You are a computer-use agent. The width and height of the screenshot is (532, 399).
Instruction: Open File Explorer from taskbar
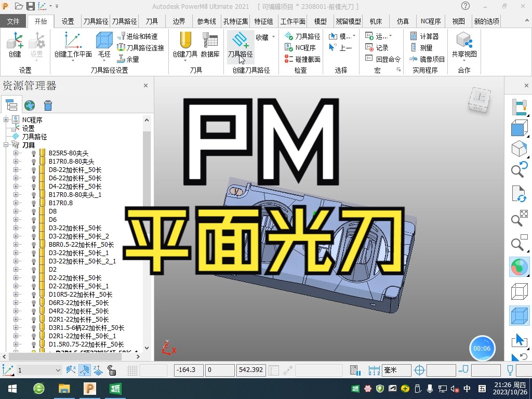64,389
